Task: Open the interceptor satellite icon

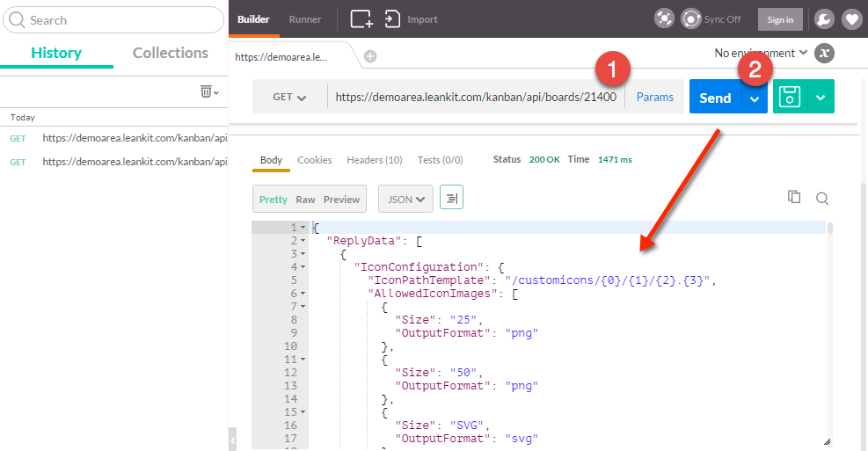Action: pos(664,18)
